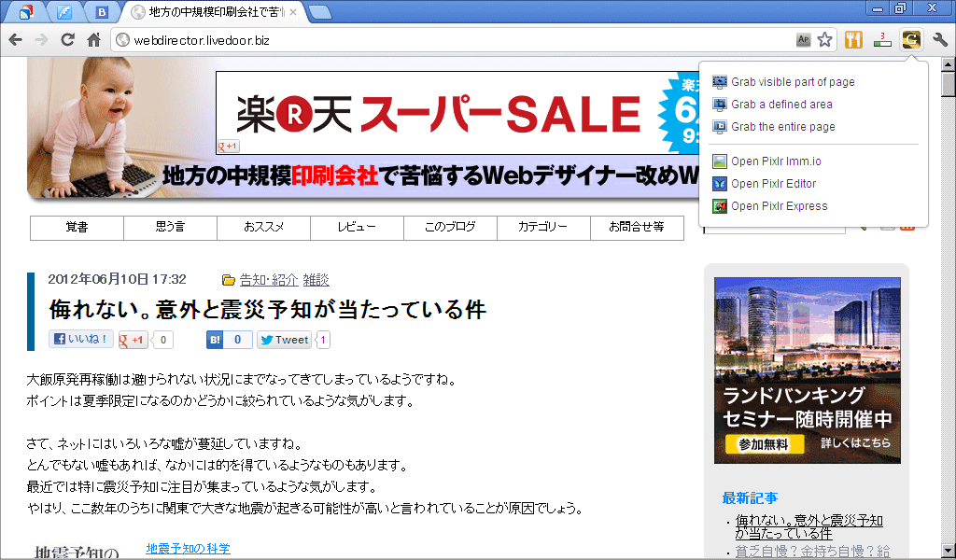Go back with the browser back arrow
This screenshot has height=560, width=956.
click(x=16, y=40)
